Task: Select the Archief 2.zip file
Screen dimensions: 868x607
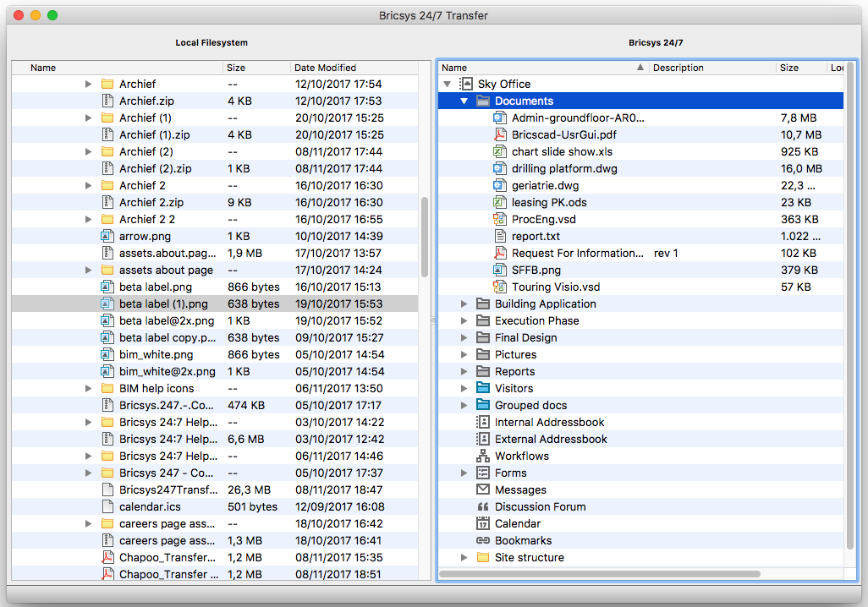Action: [215, 203]
